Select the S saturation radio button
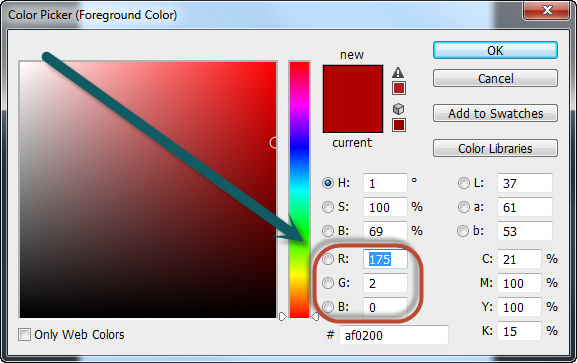This screenshot has width=577, height=363. coord(328,207)
